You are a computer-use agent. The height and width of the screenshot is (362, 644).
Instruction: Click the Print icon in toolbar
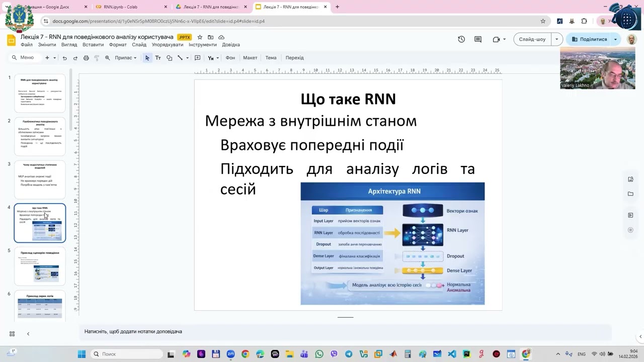point(86,58)
